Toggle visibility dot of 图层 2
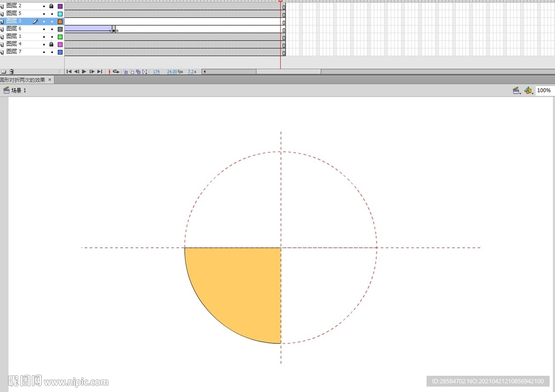Screen dimensions: 555x392 tap(44, 6)
